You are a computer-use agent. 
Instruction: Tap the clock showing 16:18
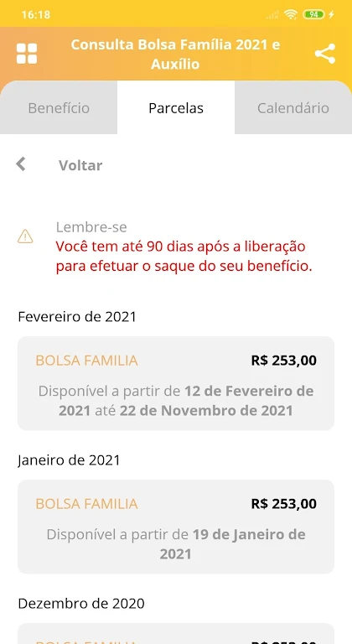point(36,15)
